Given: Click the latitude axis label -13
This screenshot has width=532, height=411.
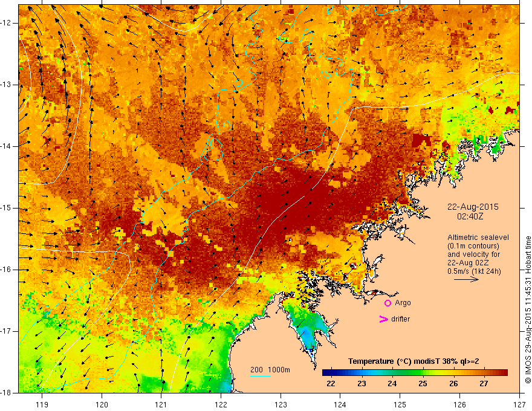Looking at the screenshot, I should coord(7,85).
